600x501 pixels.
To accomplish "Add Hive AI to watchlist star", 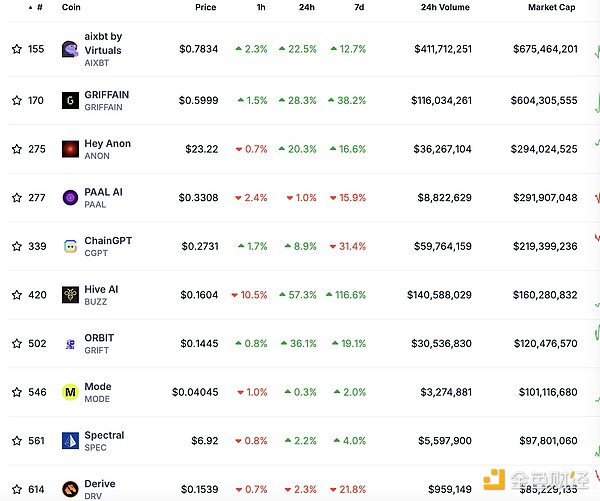I will (17, 295).
